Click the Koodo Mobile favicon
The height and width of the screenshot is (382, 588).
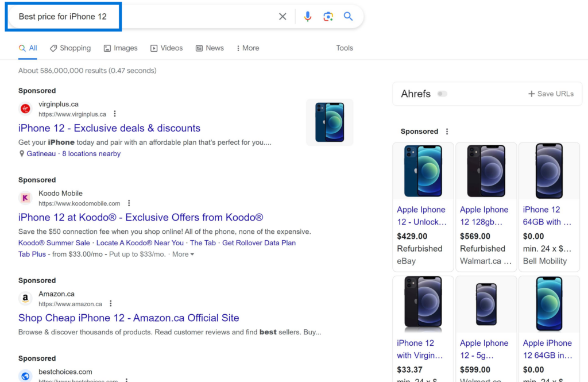(25, 198)
